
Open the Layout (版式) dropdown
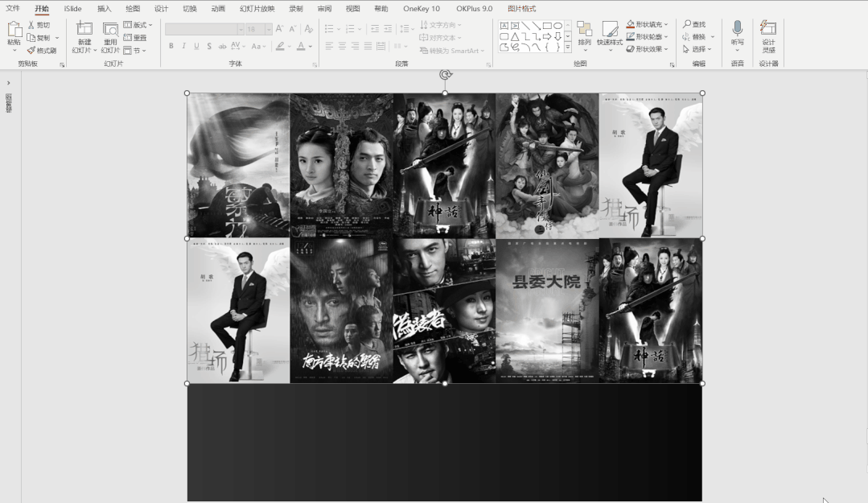coord(138,25)
